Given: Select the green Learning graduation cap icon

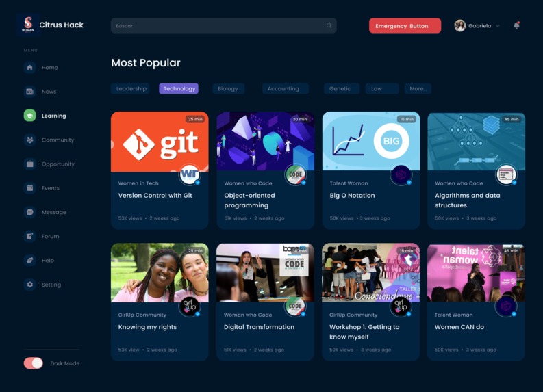Looking at the screenshot, I should (x=29, y=116).
